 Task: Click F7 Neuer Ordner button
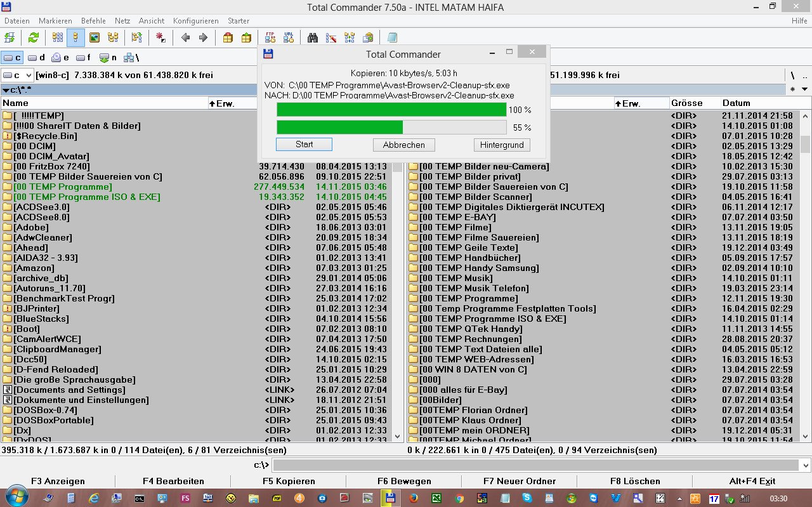[x=520, y=481]
